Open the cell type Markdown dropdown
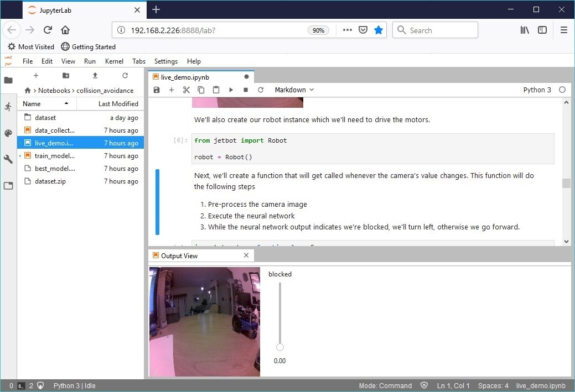The width and height of the screenshot is (575, 392). coord(294,90)
